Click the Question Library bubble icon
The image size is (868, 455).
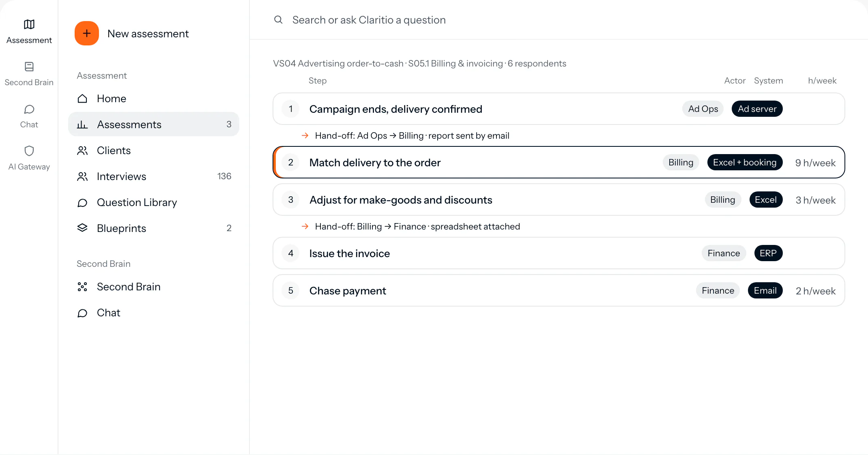(x=82, y=202)
